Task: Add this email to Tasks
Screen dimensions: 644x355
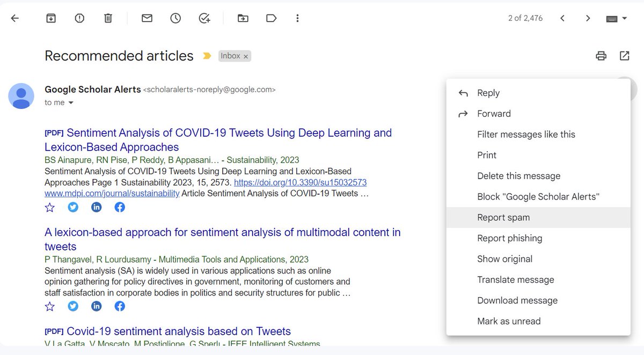Action: [x=204, y=18]
